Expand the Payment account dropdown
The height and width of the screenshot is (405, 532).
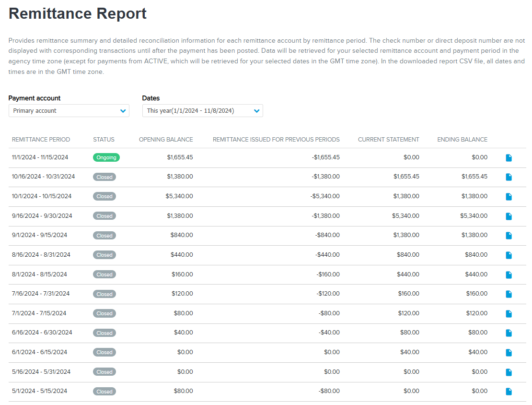pos(69,111)
